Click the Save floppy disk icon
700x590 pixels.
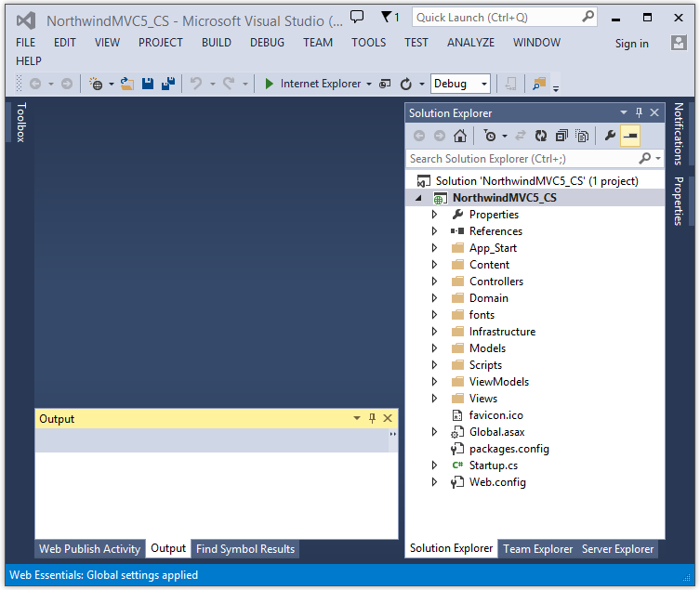coord(148,84)
